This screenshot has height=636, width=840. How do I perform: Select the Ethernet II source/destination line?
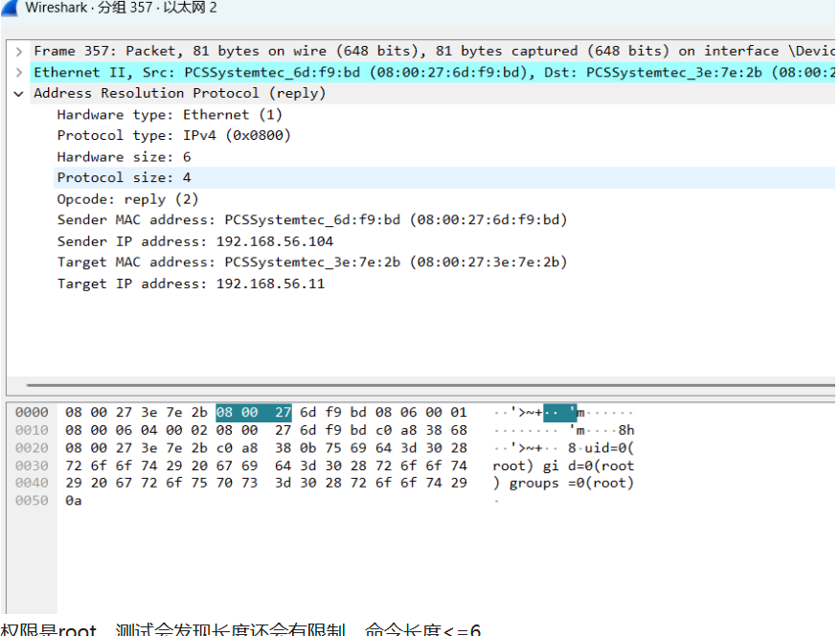pyautogui.click(x=433, y=73)
